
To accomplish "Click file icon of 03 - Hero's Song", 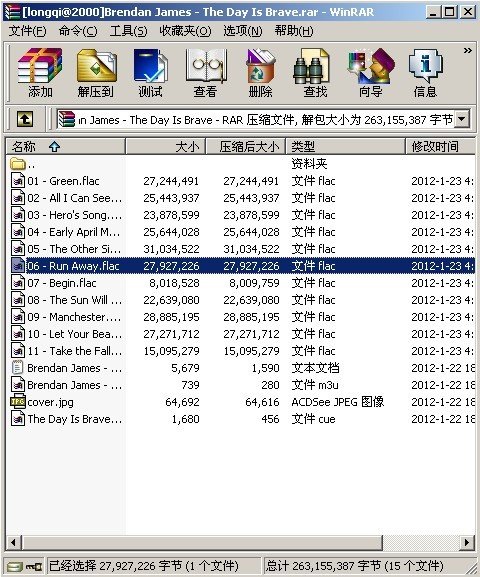I will [18, 215].
